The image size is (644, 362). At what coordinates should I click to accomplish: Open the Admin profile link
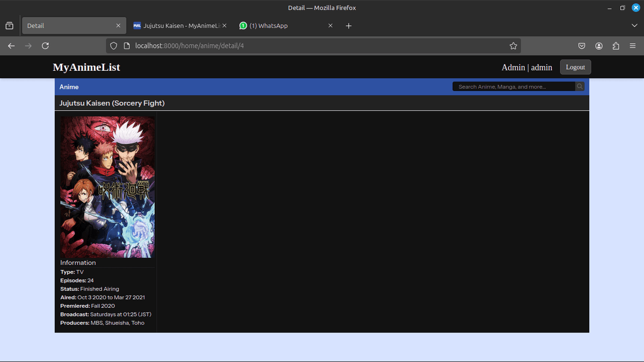click(x=513, y=67)
